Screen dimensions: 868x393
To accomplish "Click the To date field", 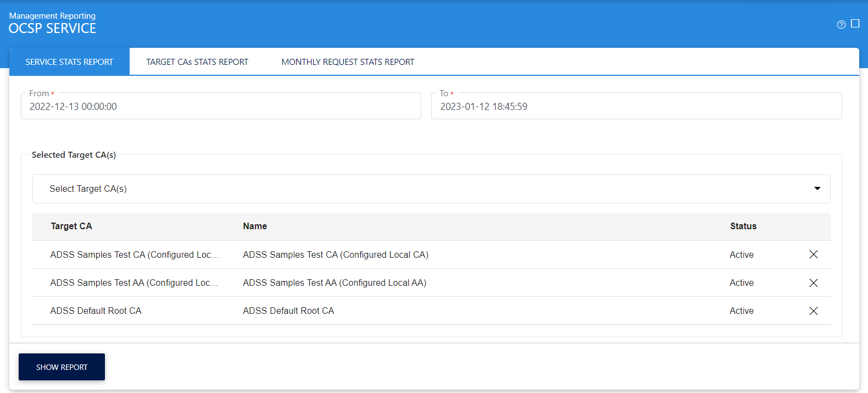I will [x=636, y=106].
